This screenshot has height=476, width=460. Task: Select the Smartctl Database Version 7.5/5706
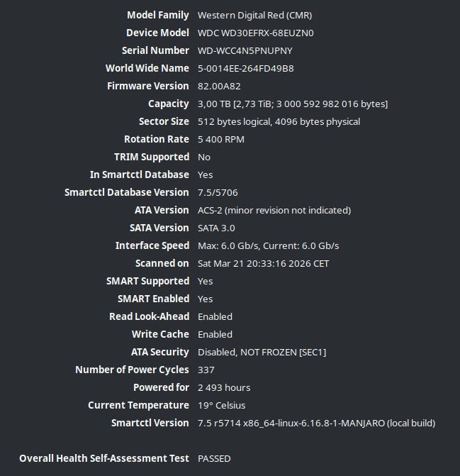(218, 192)
